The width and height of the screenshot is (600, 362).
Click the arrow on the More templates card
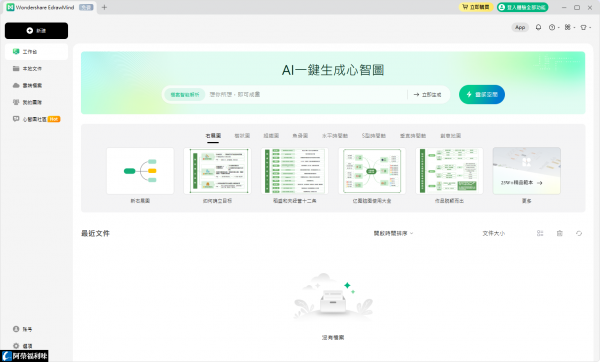click(540, 183)
